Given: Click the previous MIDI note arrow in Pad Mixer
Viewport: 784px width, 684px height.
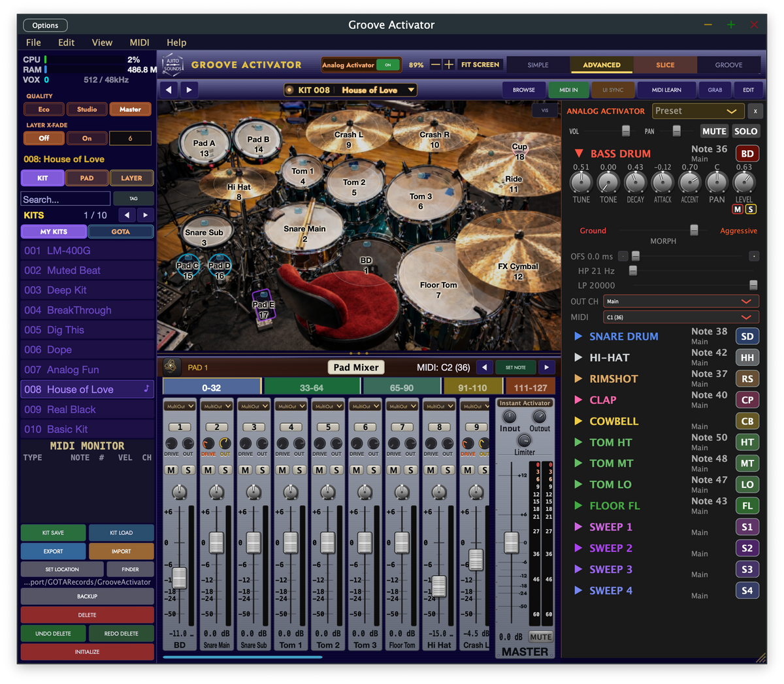Looking at the screenshot, I should [x=484, y=367].
